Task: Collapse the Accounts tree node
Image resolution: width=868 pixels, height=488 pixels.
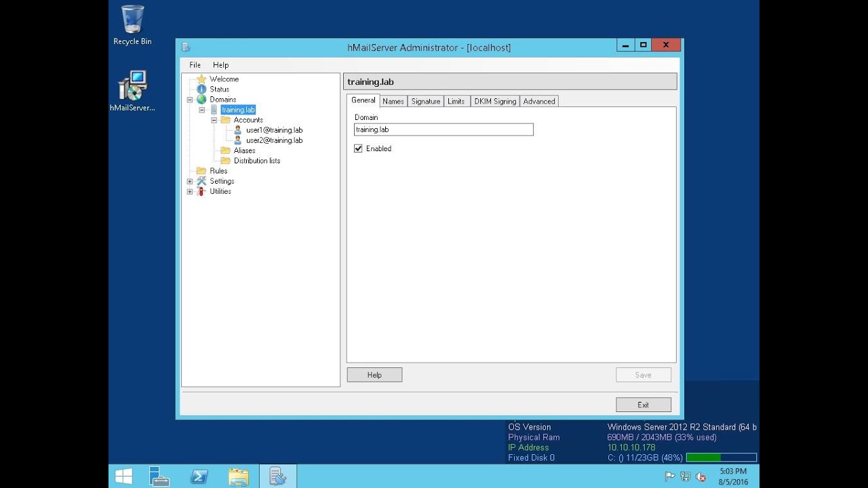Action: tap(214, 120)
